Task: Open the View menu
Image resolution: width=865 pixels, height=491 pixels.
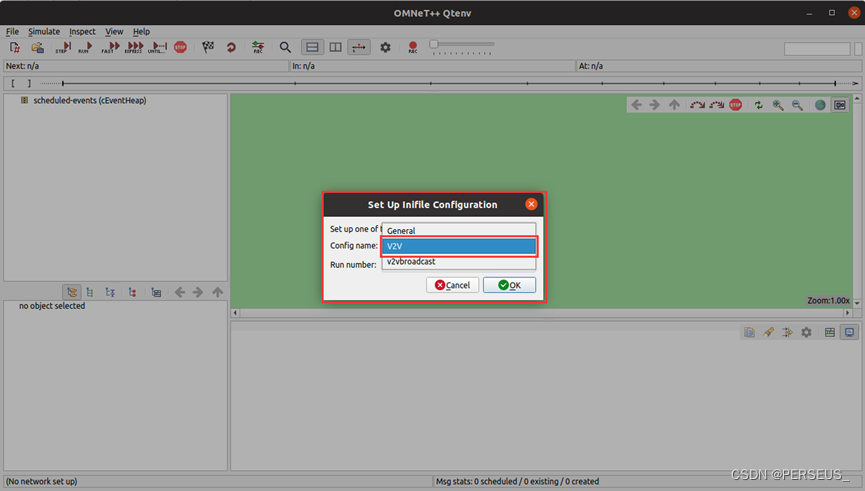Action: (x=114, y=31)
